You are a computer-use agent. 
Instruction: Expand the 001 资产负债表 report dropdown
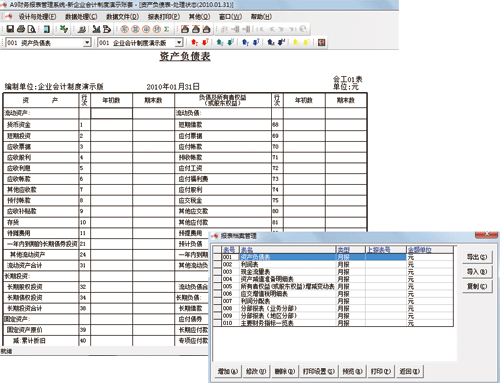point(87,43)
